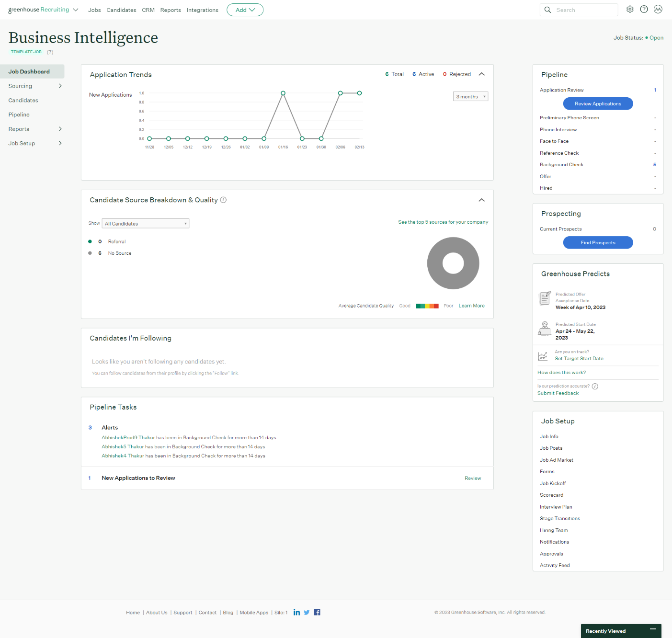
Task: Open See the top 5 sources link
Action: pyautogui.click(x=443, y=222)
